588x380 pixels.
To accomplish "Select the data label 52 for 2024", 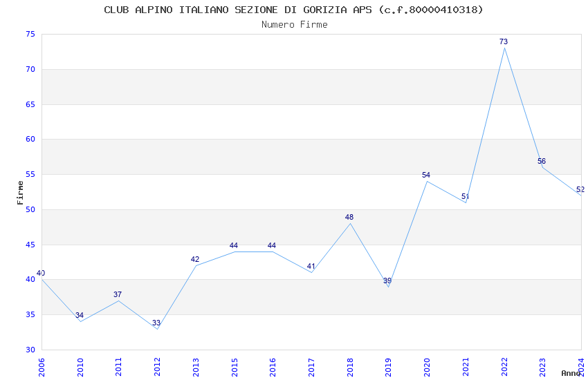I will [x=580, y=189].
